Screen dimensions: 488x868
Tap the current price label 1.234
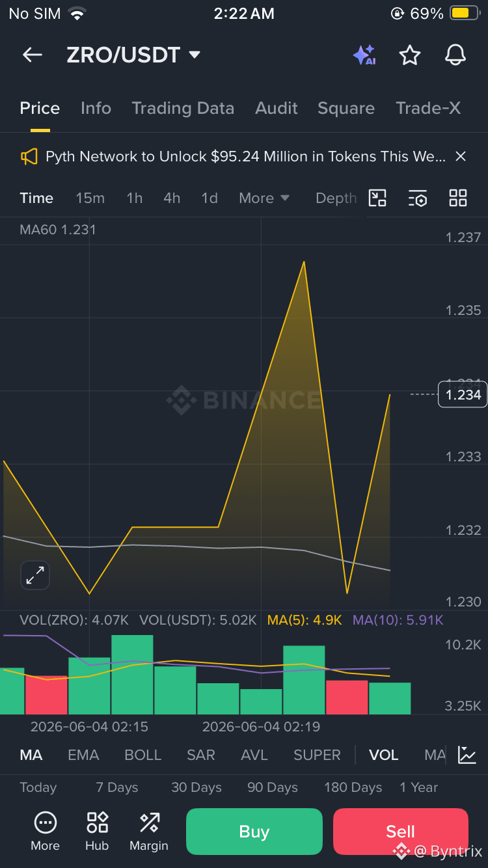[463, 394]
